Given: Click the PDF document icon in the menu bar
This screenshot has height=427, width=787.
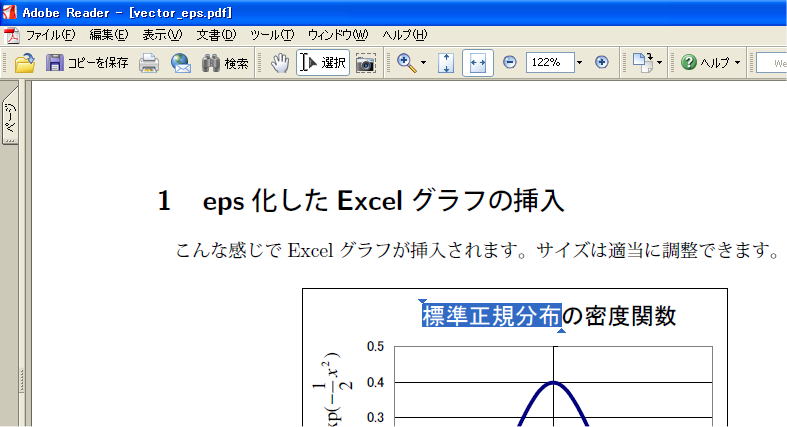Looking at the screenshot, I should coord(11,35).
